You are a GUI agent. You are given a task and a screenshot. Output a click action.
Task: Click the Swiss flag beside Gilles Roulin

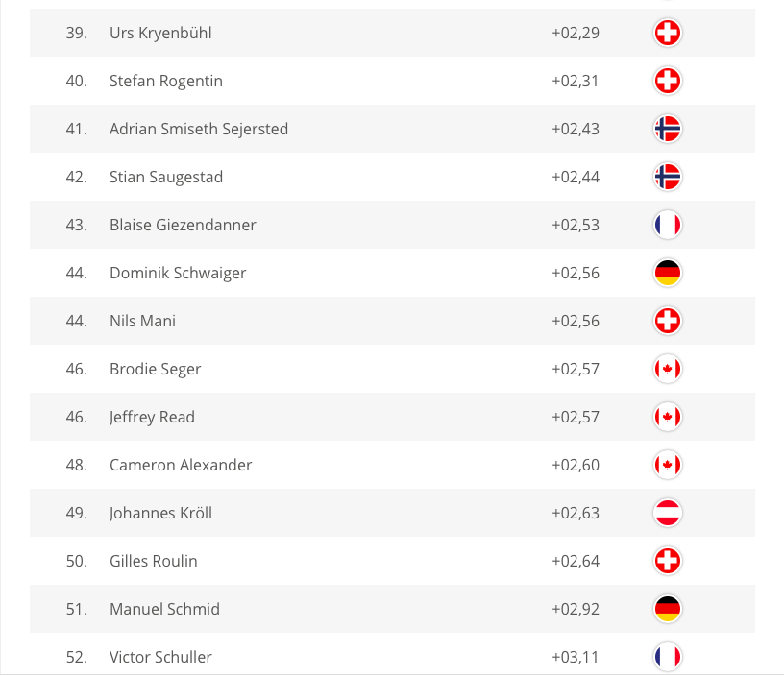(x=667, y=561)
